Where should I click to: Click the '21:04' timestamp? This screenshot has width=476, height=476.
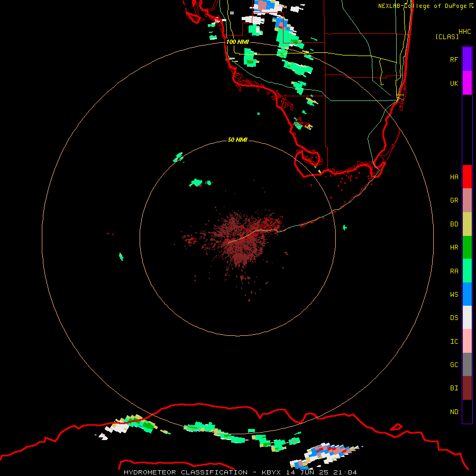coord(345,472)
